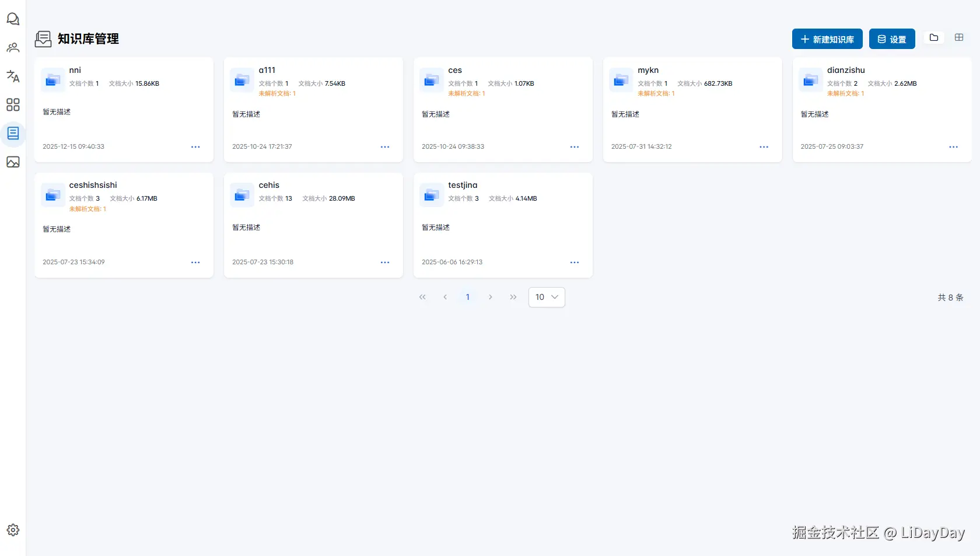Screen dimensions: 980x556
Task: Expand the page size 10 dropdown
Action: click(547, 297)
